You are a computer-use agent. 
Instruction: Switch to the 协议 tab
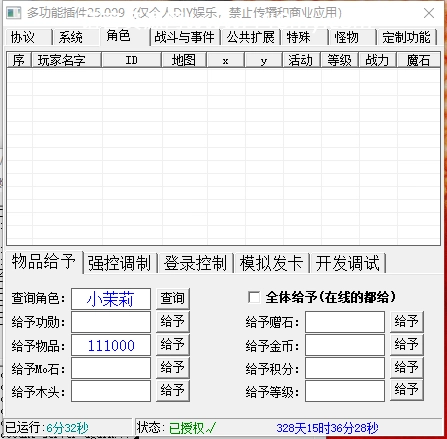pyautogui.click(x=28, y=37)
